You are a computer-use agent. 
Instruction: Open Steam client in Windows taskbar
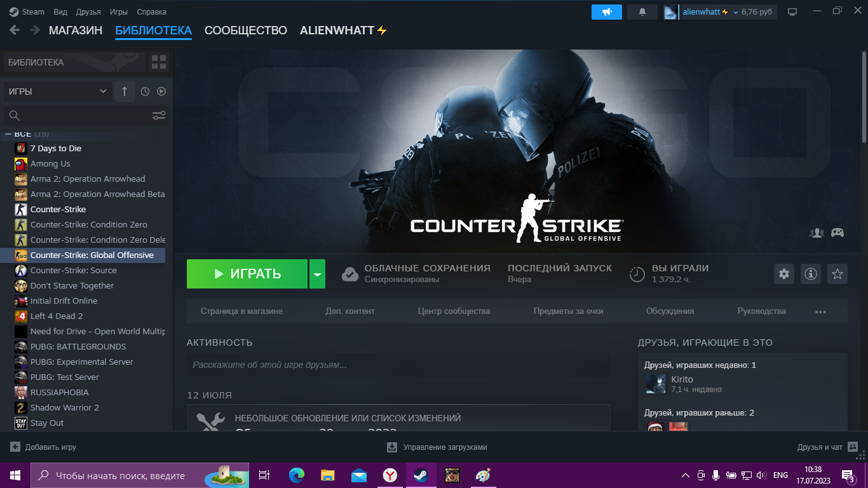tap(421, 475)
